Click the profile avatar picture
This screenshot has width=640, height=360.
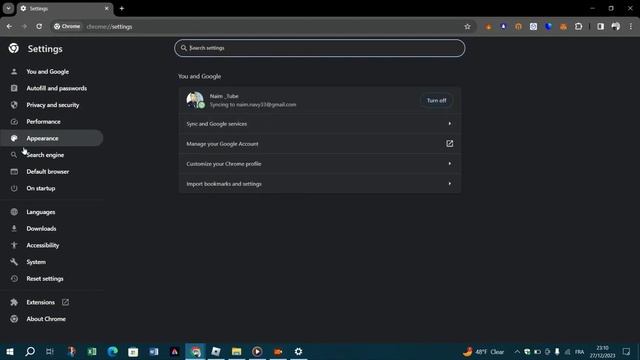pyautogui.click(x=195, y=100)
